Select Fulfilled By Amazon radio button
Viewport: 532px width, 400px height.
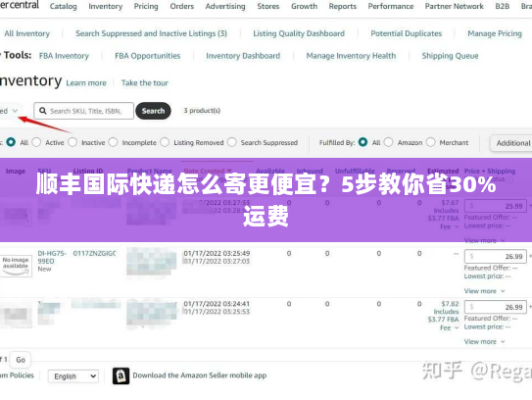(389, 142)
